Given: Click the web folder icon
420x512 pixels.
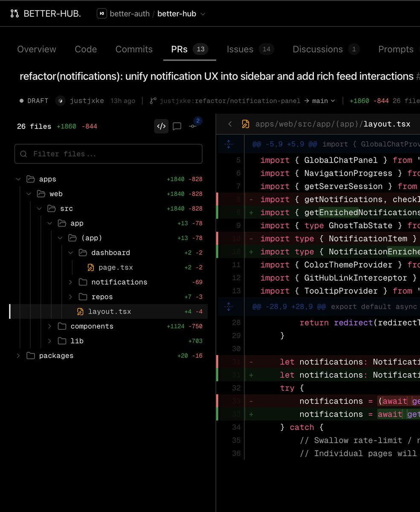Looking at the screenshot, I should coord(41,194).
